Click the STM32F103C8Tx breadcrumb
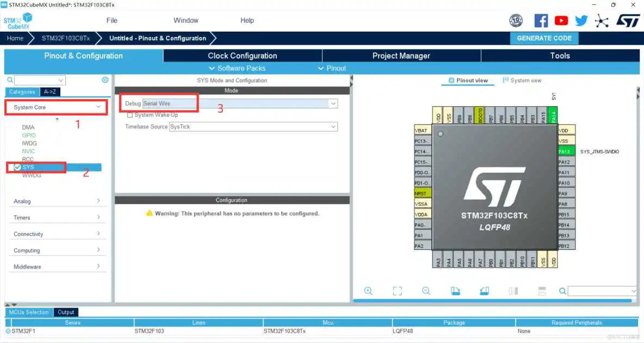 (66, 38)
